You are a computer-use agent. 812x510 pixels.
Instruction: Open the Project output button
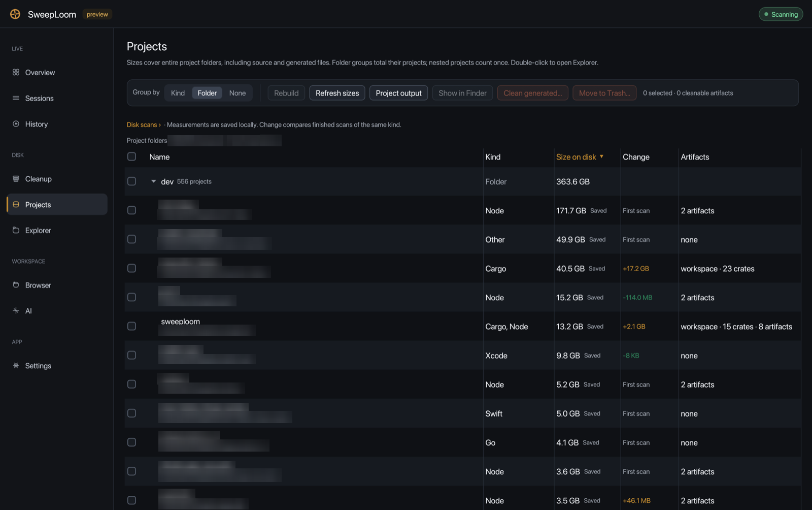[x=398, y=93]
